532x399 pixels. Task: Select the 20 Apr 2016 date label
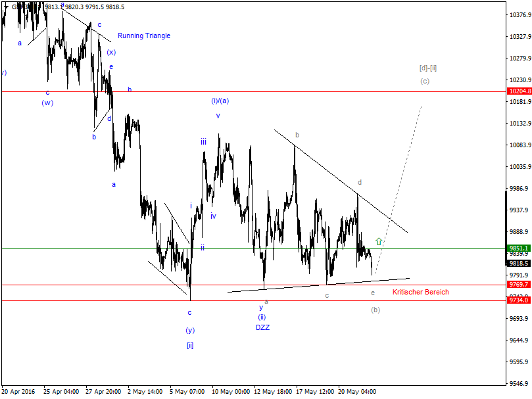[x=22, y=390]
